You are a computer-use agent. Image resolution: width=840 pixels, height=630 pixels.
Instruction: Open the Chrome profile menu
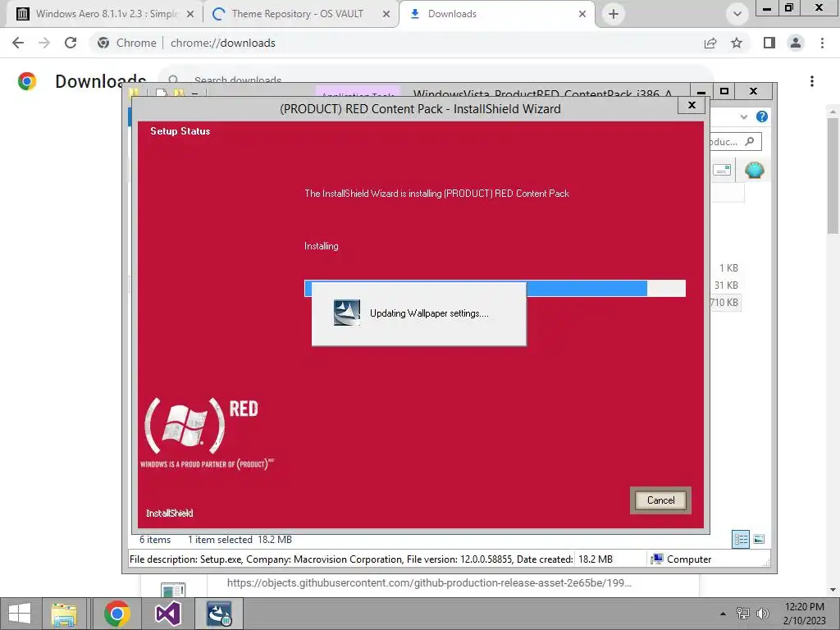(796, 43)
